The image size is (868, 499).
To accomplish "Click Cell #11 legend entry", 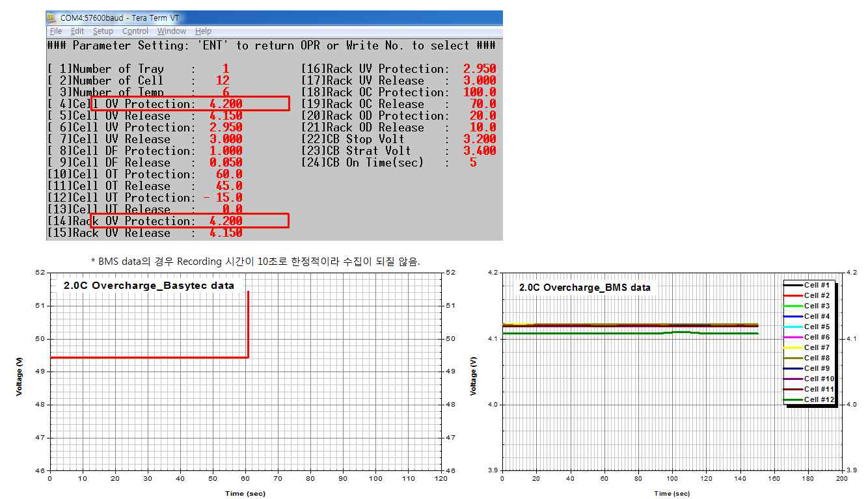I will [x=809, y=389].
